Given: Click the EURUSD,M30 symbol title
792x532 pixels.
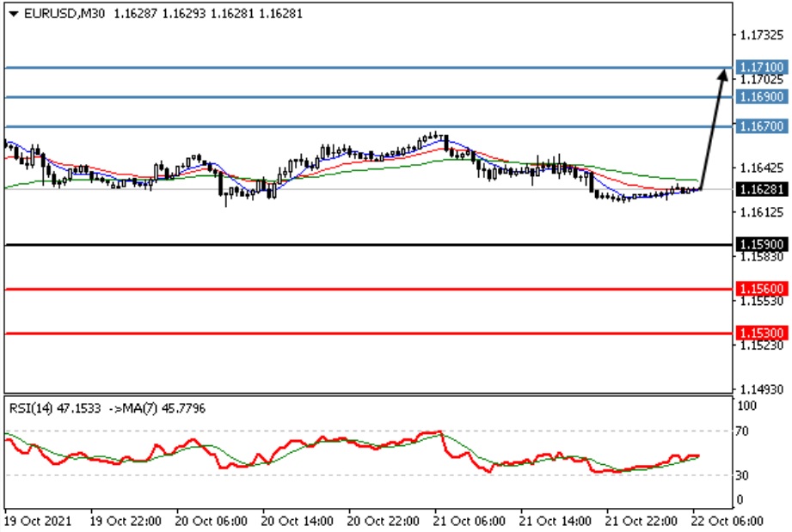Looking at the screenshot, I should click(64, 14).
